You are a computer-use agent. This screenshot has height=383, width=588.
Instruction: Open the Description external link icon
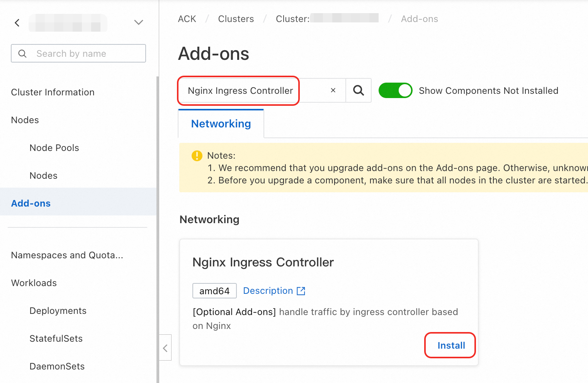pyautogui.click(x=301, y=291)
